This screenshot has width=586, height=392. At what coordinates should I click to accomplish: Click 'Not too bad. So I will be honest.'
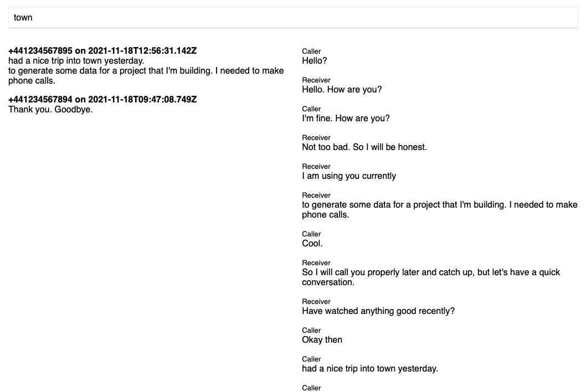click(364, 147)
